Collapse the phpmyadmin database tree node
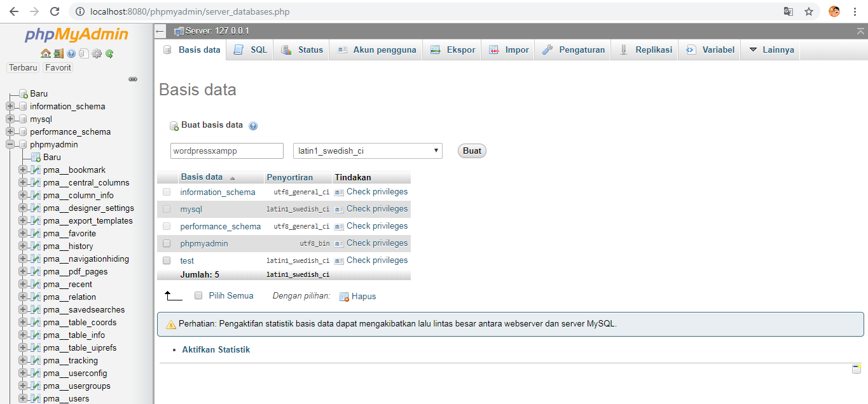The width and height of the screenshot is (868, 404). (10, 144)
